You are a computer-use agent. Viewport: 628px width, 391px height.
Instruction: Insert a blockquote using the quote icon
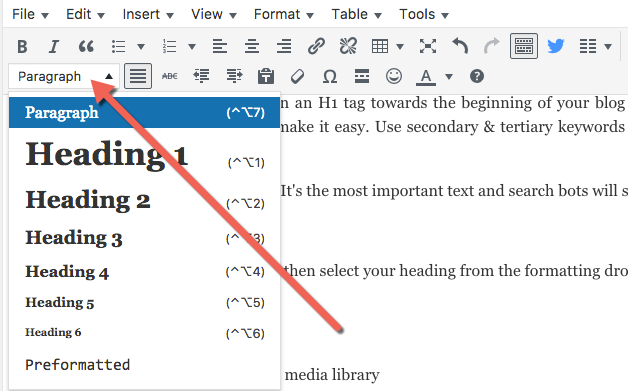(86, 46)
